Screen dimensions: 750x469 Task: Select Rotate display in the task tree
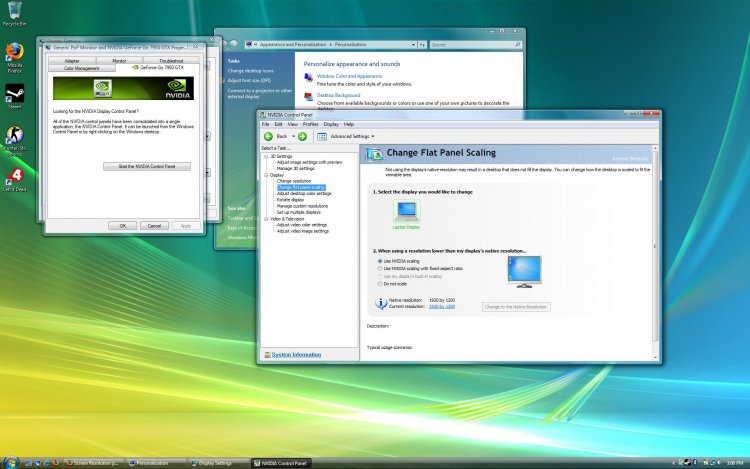[x=290, y=200]
